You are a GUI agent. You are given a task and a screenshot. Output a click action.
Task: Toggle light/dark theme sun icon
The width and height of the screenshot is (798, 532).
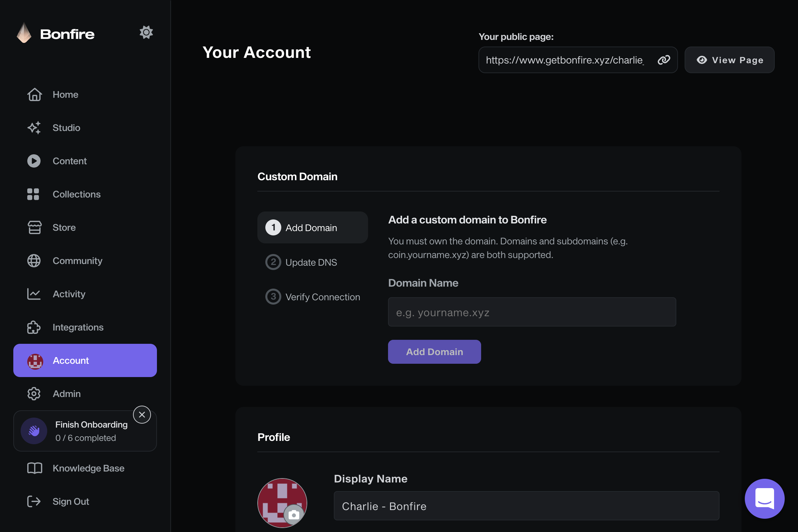[146, 33]
